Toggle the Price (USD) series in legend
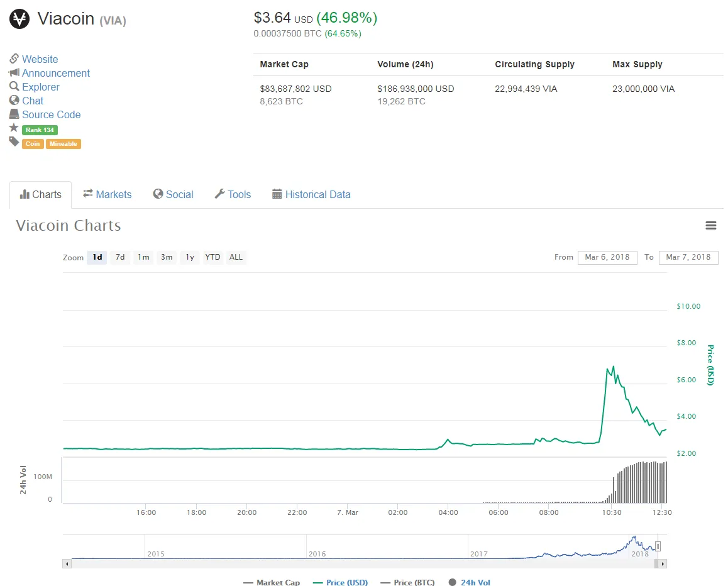 (340, 582)
